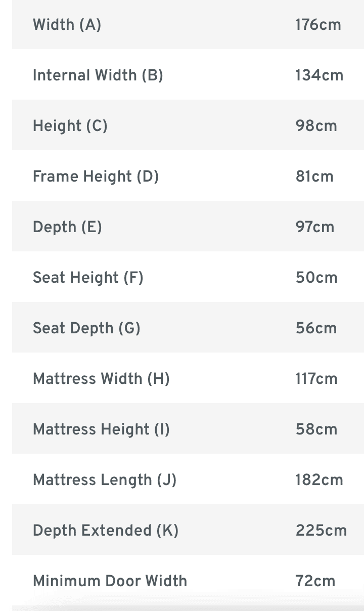364x611 pixels.
Task: Click the 56cm seat depth value
Action: coord(316,328)
